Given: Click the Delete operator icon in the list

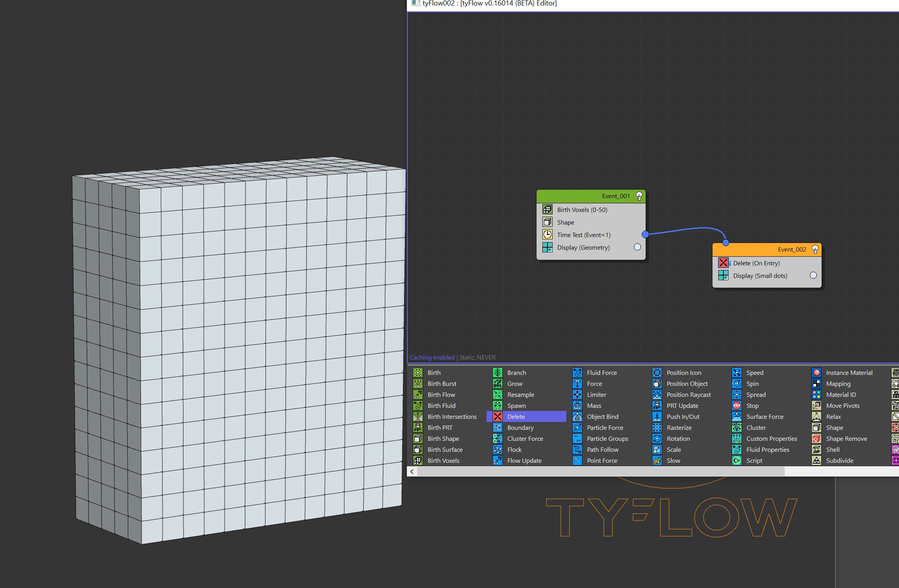Looking at the screenshot, I should (x=498, y=416).
